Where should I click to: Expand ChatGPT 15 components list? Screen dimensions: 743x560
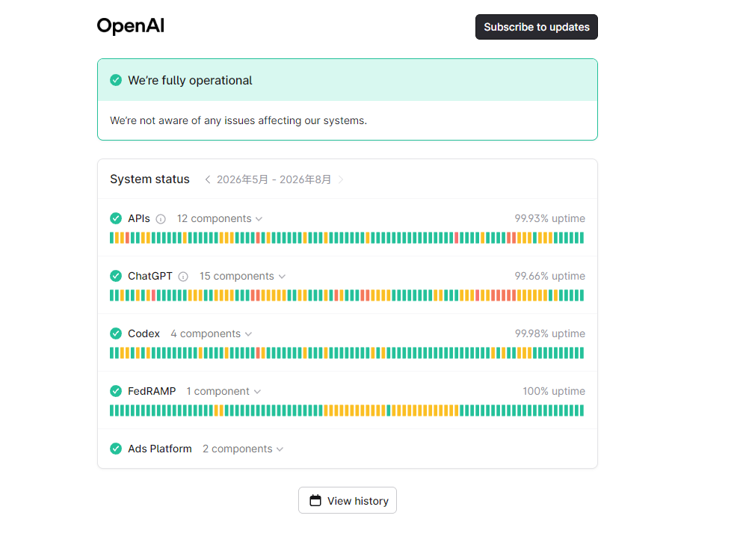[x=242, y=276]
